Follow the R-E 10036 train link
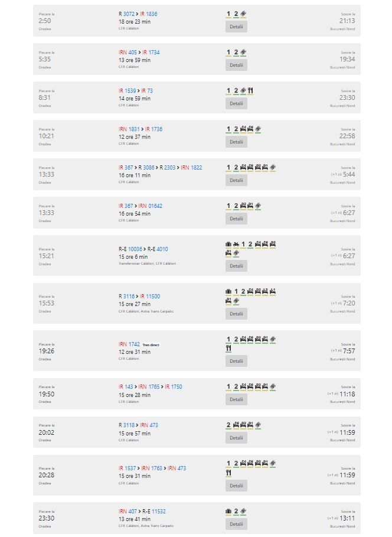 pyautogui.click(x=130, y=249)
